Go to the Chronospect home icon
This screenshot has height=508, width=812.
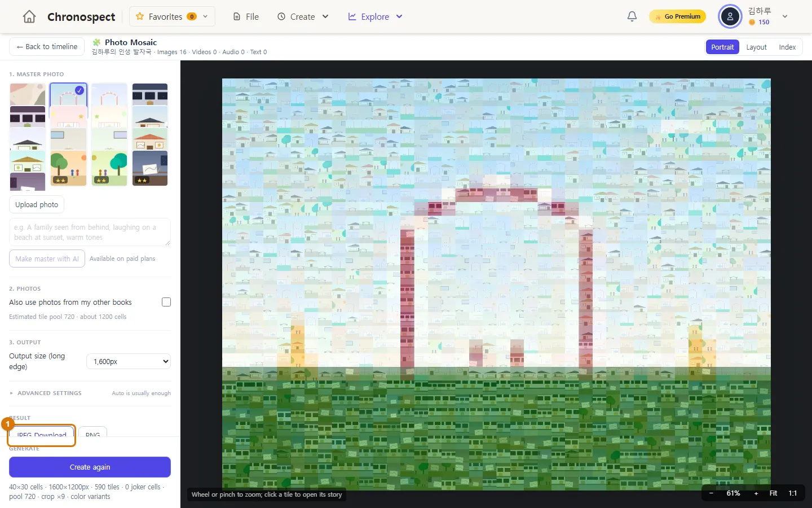point(29,17)
